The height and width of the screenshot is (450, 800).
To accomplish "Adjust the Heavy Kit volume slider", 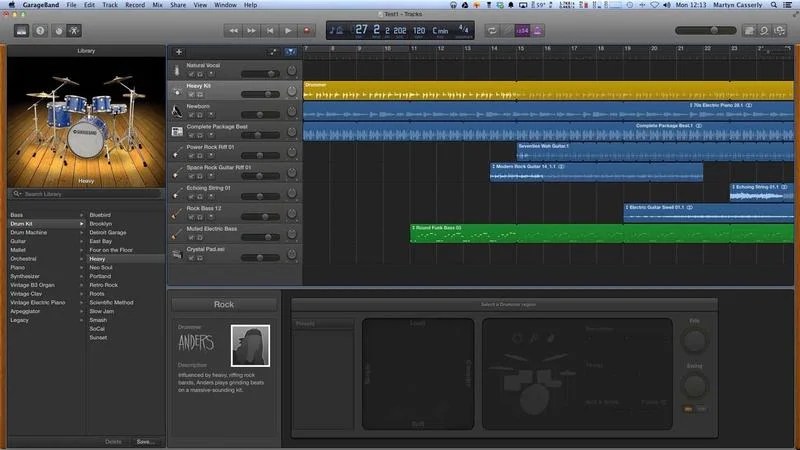I will [x=260, y=94].
